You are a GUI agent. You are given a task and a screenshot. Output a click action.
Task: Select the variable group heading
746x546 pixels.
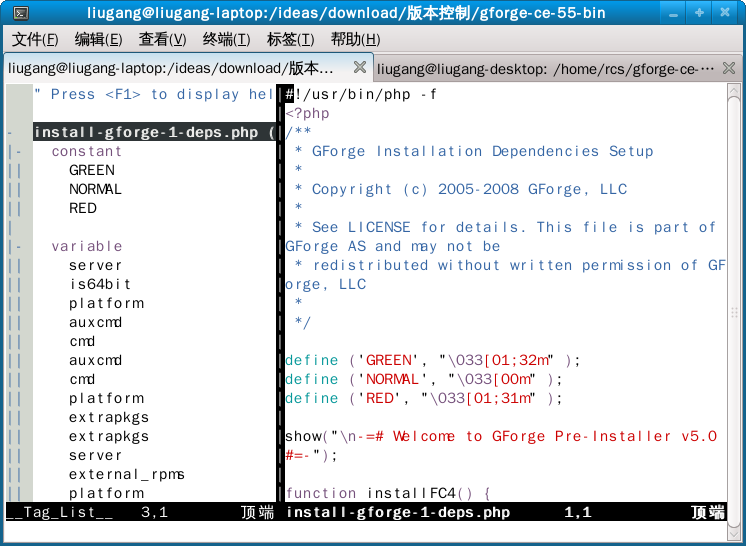point(87,246)
